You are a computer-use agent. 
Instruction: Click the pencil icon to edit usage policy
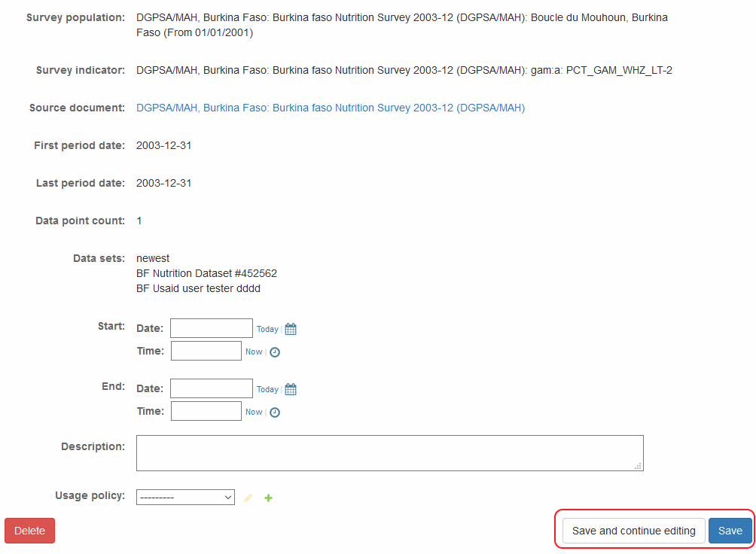248,498
